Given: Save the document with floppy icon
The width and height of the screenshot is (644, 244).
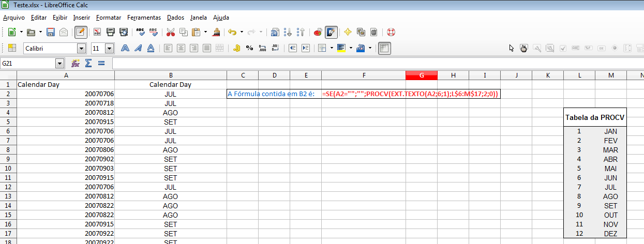Looking at the screenshot, I should click(x=51, y=32).
